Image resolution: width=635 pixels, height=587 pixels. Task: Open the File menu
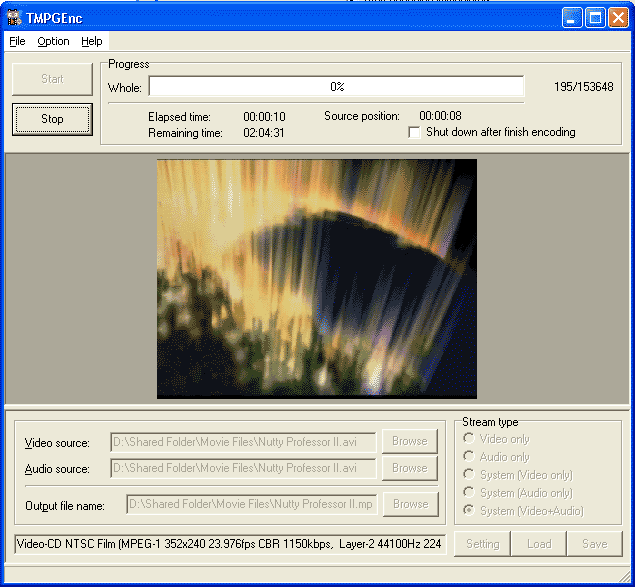[x=17, y=41]
